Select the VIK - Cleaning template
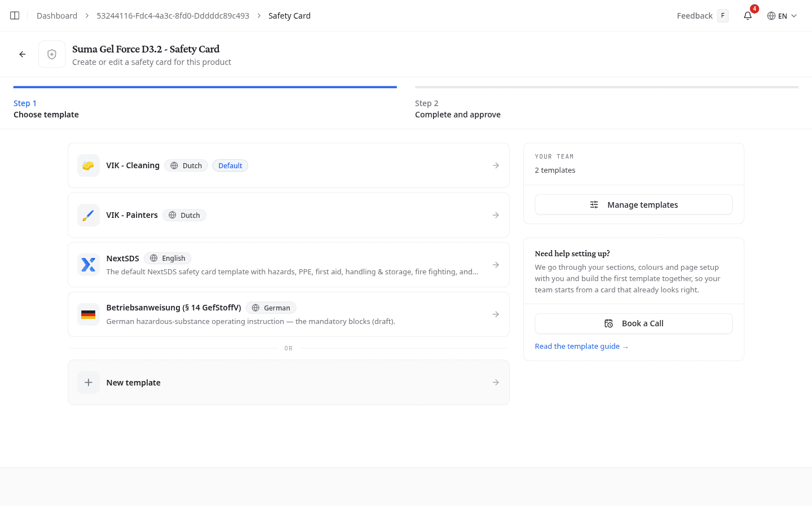This screenshot has height=508, width=812. coord(289,165)
